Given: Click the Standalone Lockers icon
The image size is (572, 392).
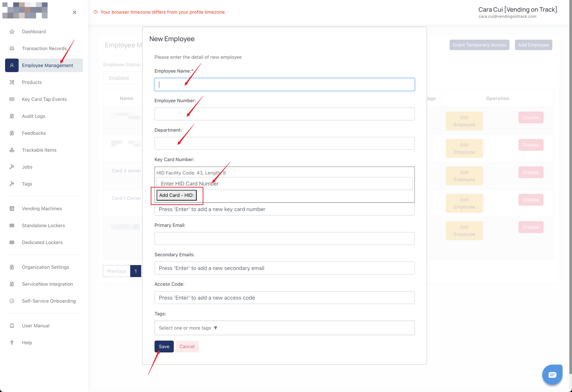Looking at the screenshot, I should (x=12, y=225).
